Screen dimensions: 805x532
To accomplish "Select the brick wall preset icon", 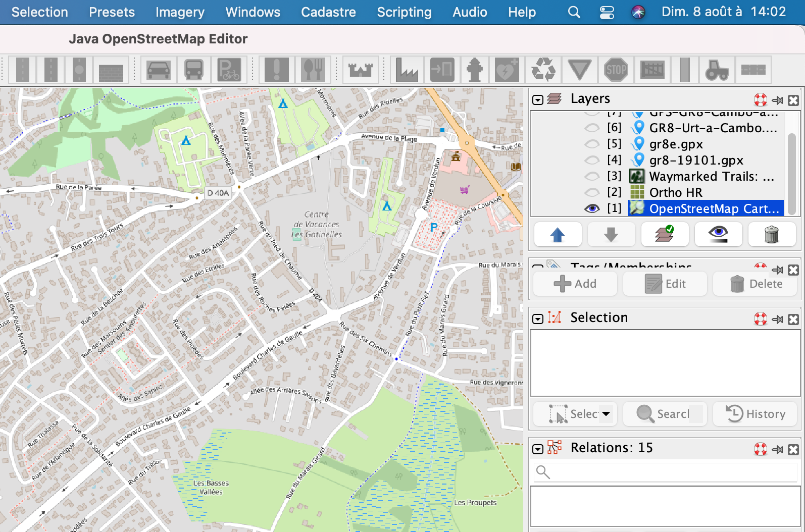I will coord(111,70).
